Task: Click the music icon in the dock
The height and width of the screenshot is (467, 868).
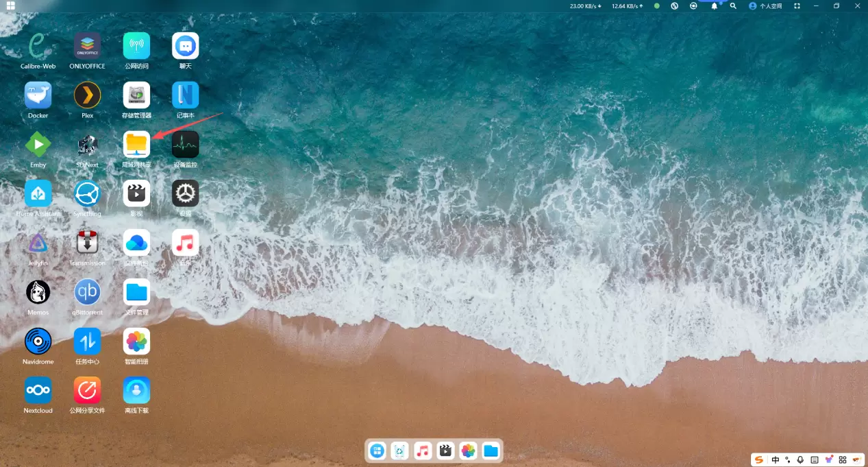Action: [423, 451]
